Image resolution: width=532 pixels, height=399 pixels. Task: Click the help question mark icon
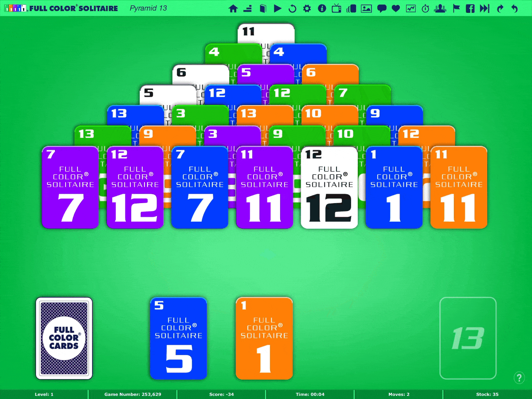[519, 378]
